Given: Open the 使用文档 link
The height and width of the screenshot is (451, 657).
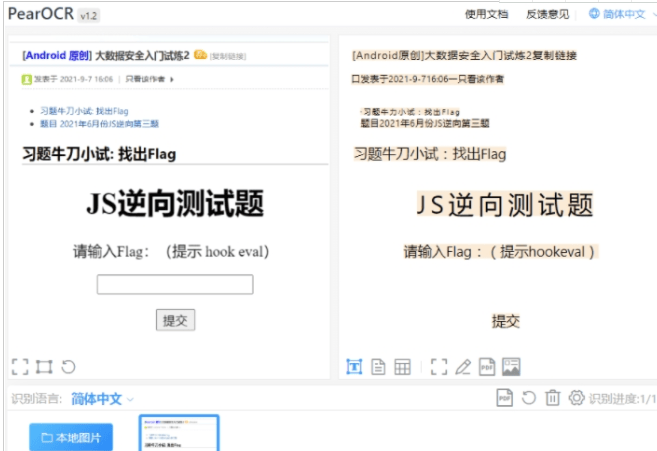Looking at the screenshot, I should click(x=486, y=14).
